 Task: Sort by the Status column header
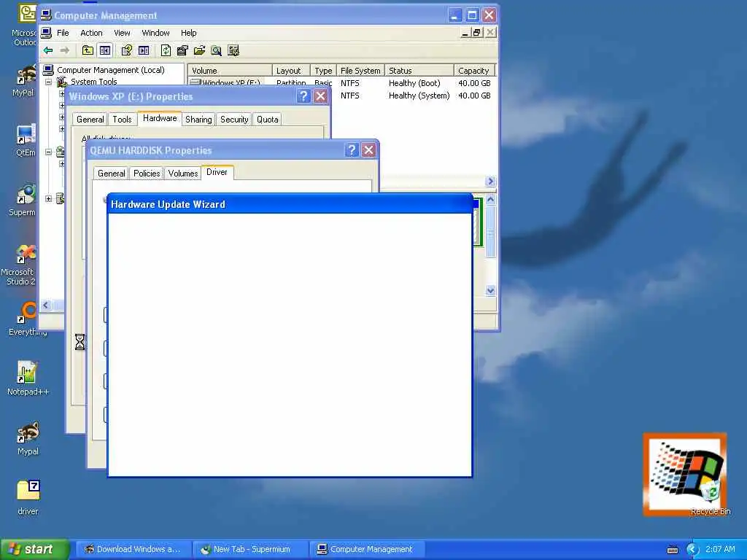click(419, 71)
